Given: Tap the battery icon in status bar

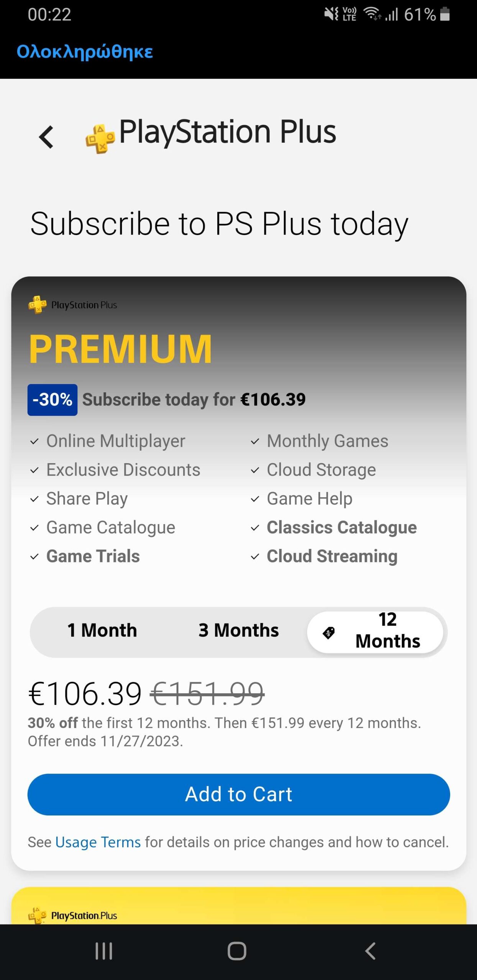Looking at the screenshot, I should (445, 15).
